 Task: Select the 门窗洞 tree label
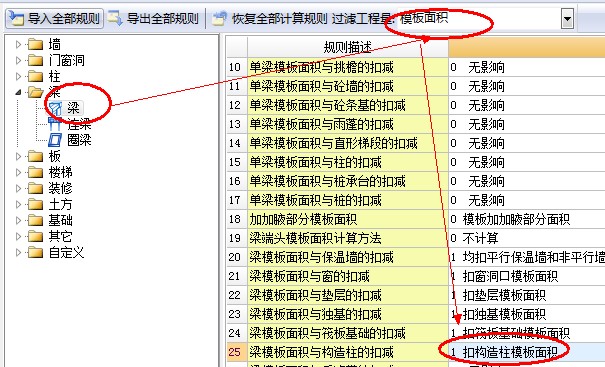(66, 60)
